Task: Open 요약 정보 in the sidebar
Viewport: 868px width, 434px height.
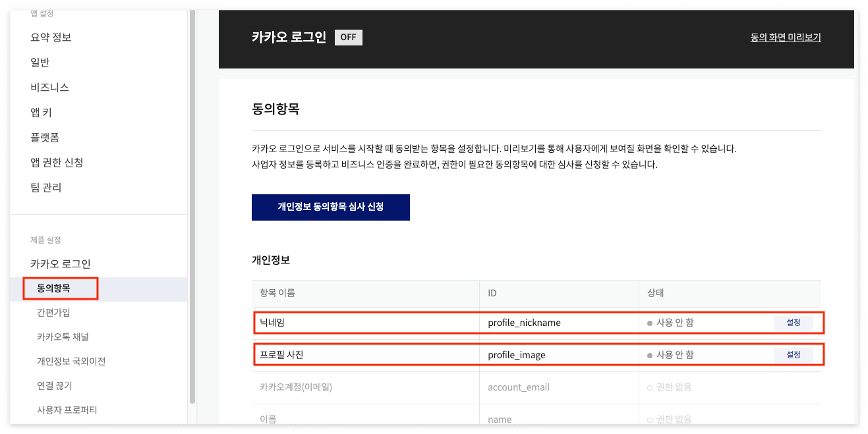Action: [51, 38]
